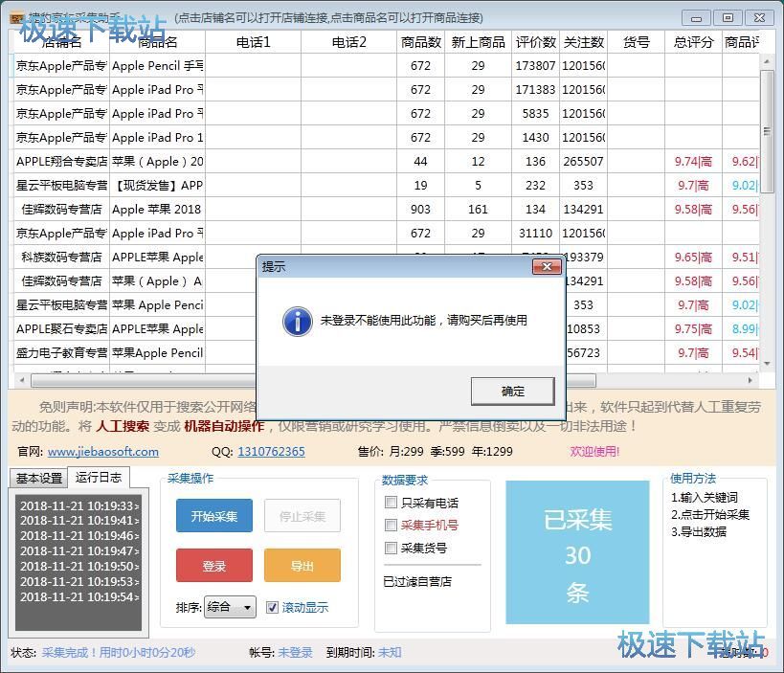
Task: Click the 新上商品 column header
Action: click(478, 42)
